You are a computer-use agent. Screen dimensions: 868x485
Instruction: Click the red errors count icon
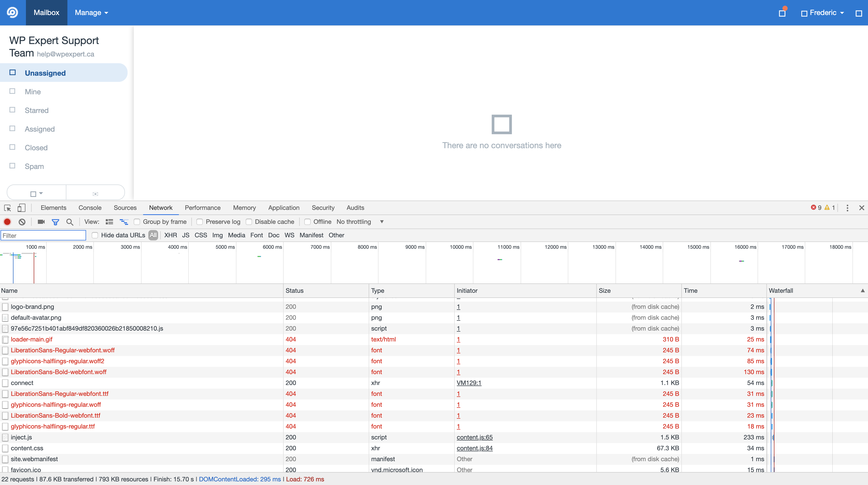(813, 208)
